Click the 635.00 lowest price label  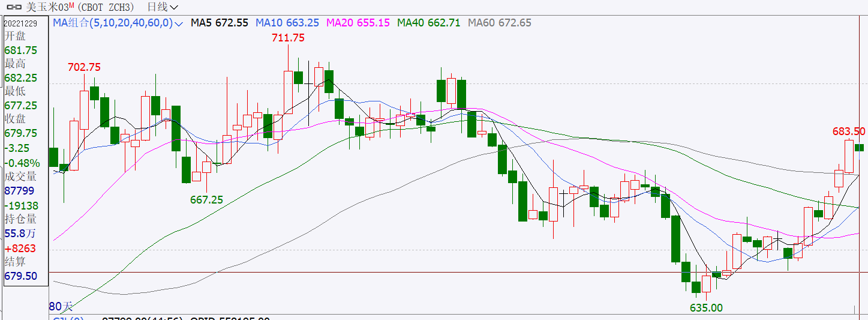tap(706, 308)
